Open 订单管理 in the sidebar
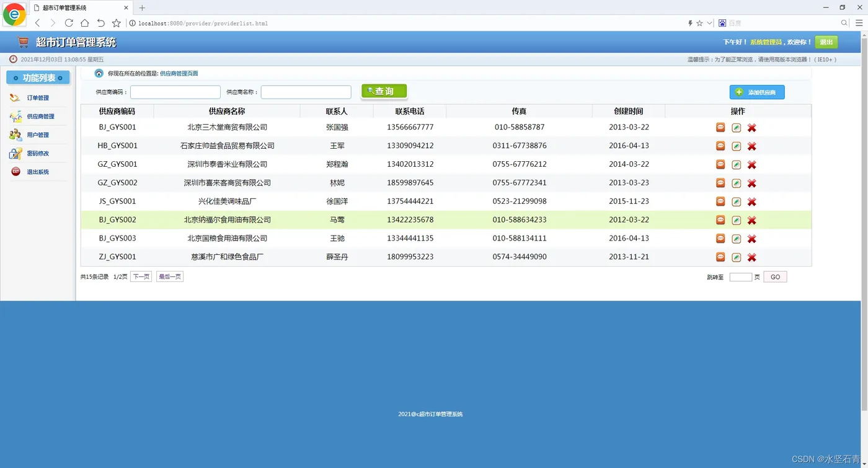 (x=38, y=98)
